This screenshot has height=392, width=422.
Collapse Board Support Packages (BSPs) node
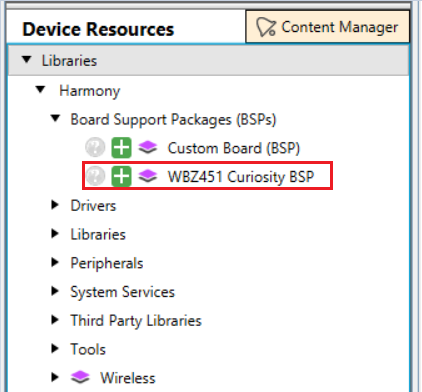click(x=55, y=118)
